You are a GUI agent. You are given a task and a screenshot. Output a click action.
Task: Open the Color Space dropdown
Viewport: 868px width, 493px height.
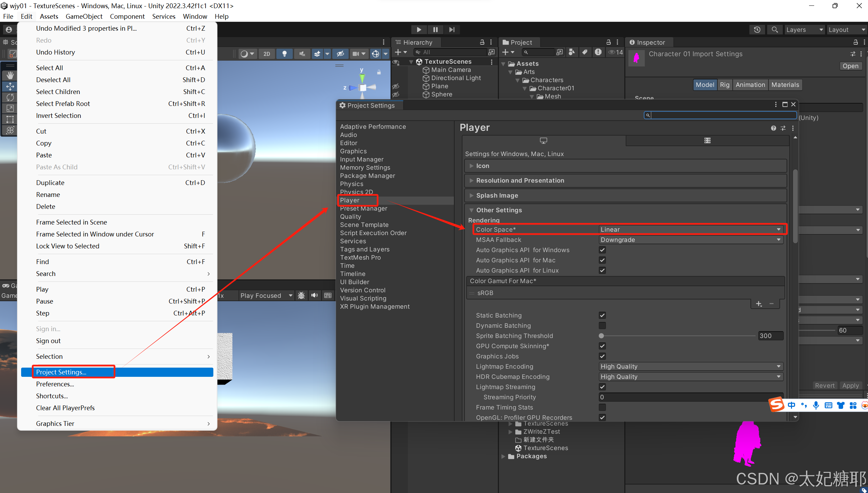690,230
